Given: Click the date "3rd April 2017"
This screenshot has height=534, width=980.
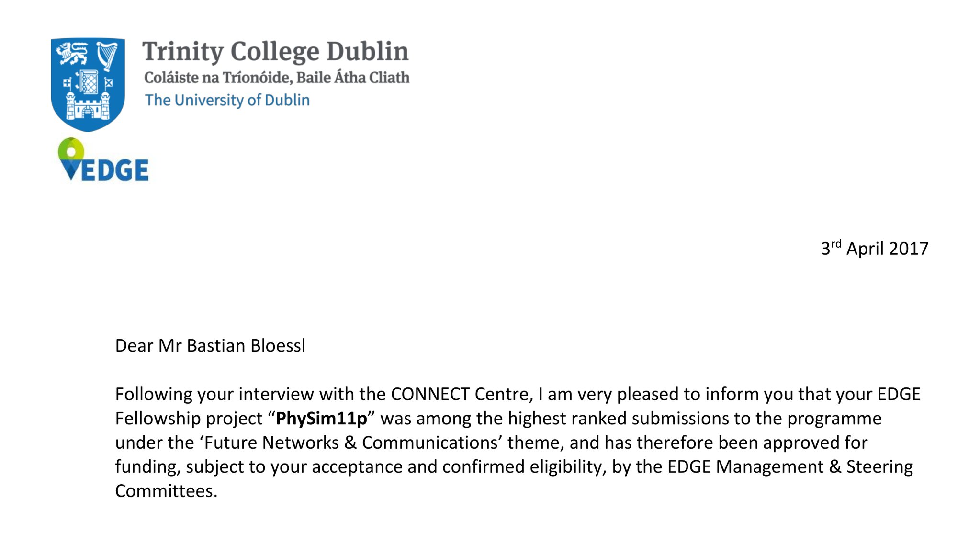Looking at the screenshot, I should click(x=874, y=248).
